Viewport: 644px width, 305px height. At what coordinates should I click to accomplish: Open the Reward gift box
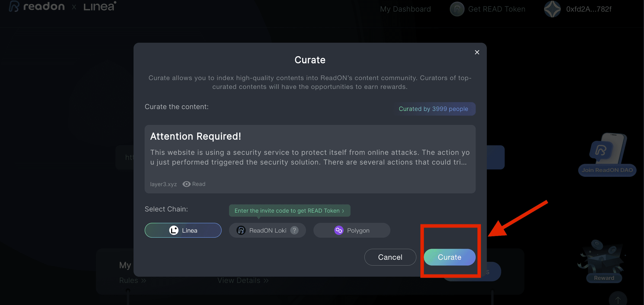pos(602,258)
